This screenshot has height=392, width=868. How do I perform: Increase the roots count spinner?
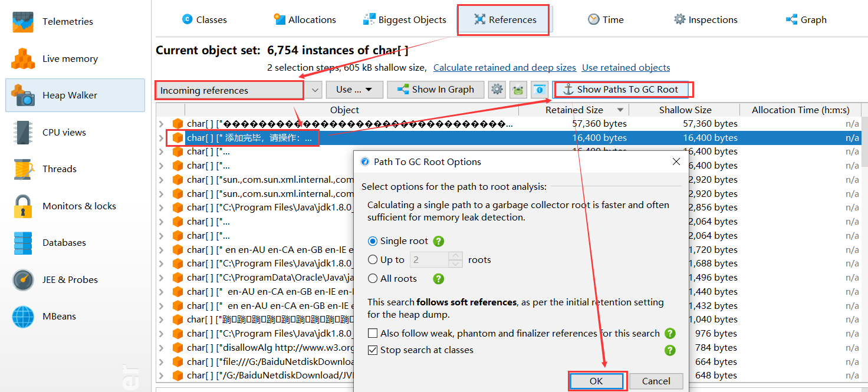[x=455, y=256]
